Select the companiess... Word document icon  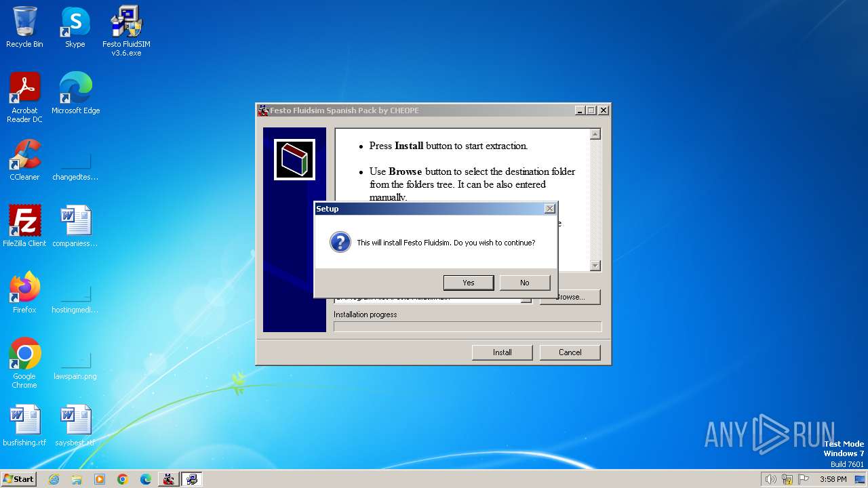tap(75, 226)
